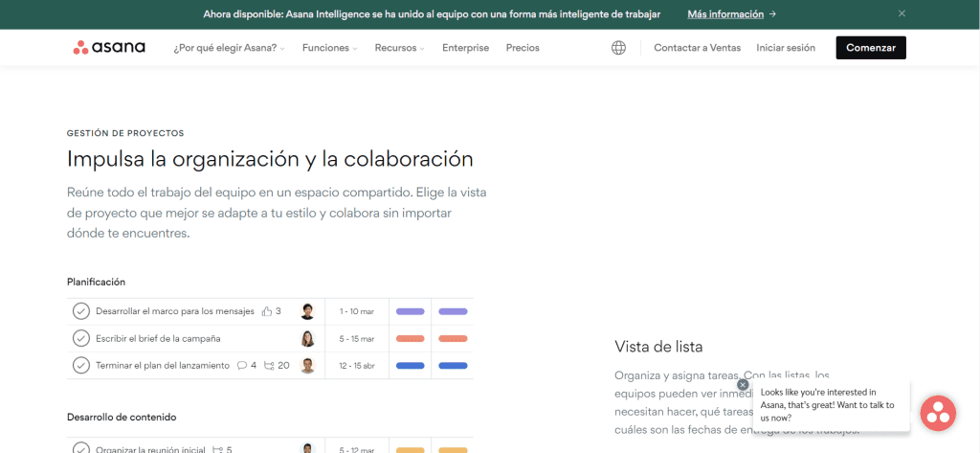Click the second blue tag in the Terminar el plan row
Viewport: 980px width, 453px height.
click(x=453, y=366)
